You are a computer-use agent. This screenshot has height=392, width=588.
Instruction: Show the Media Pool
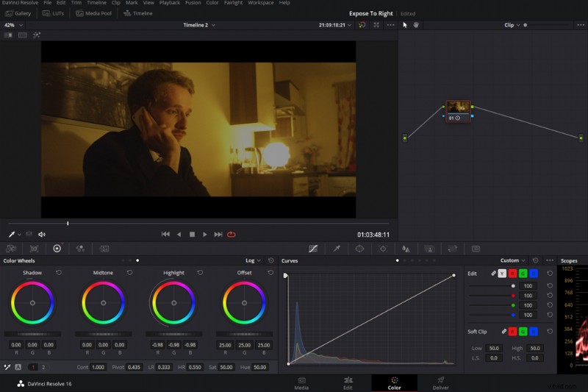click(94, 13)
